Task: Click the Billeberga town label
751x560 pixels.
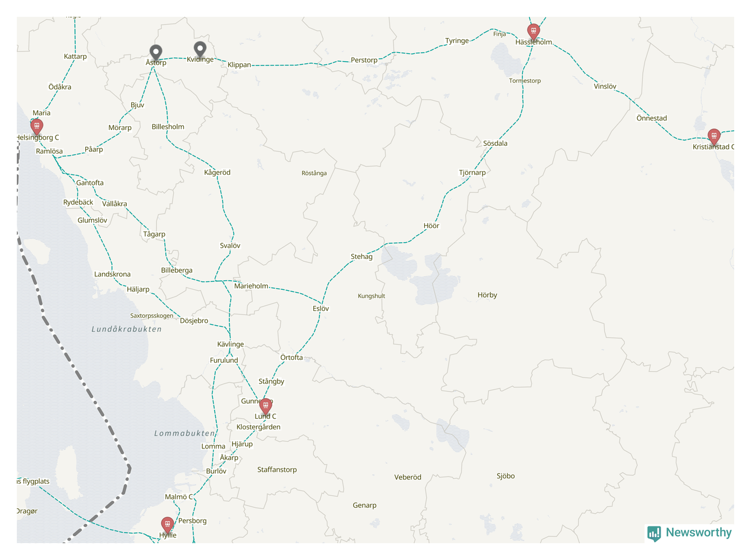Action: tap(177, 270)
